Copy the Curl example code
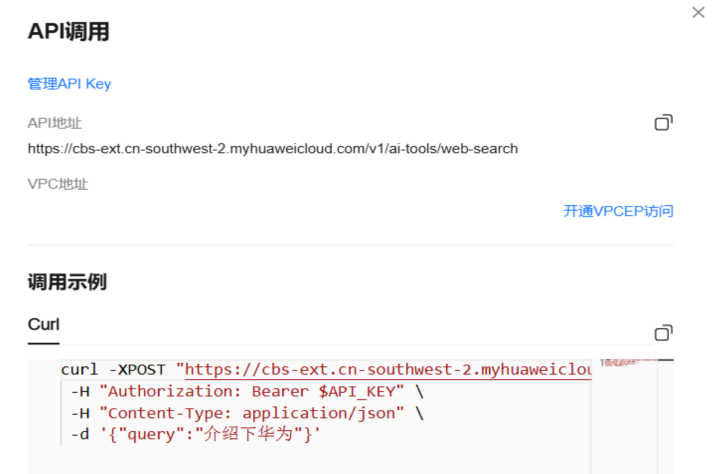 click(663, 333)
